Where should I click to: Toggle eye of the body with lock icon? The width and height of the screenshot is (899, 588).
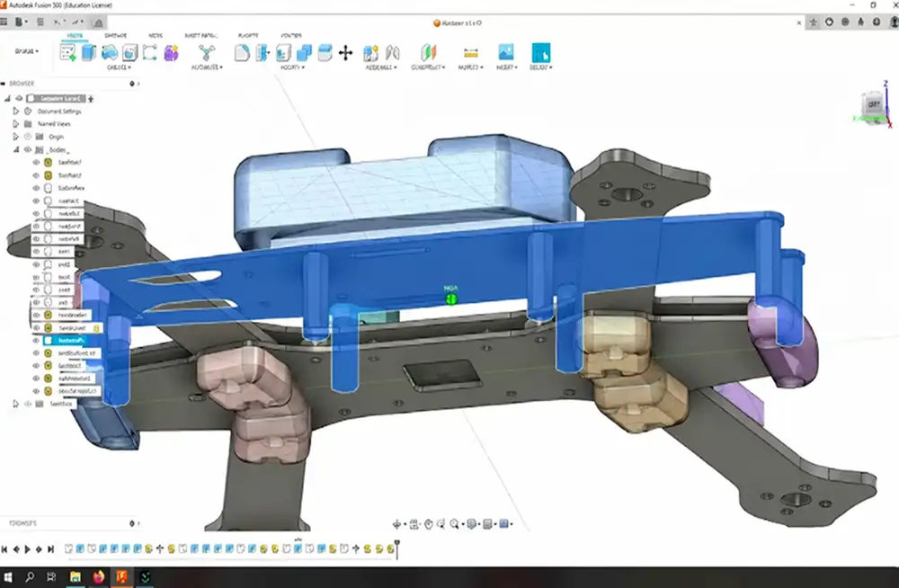pyautogui.click(x=36, y=327)
